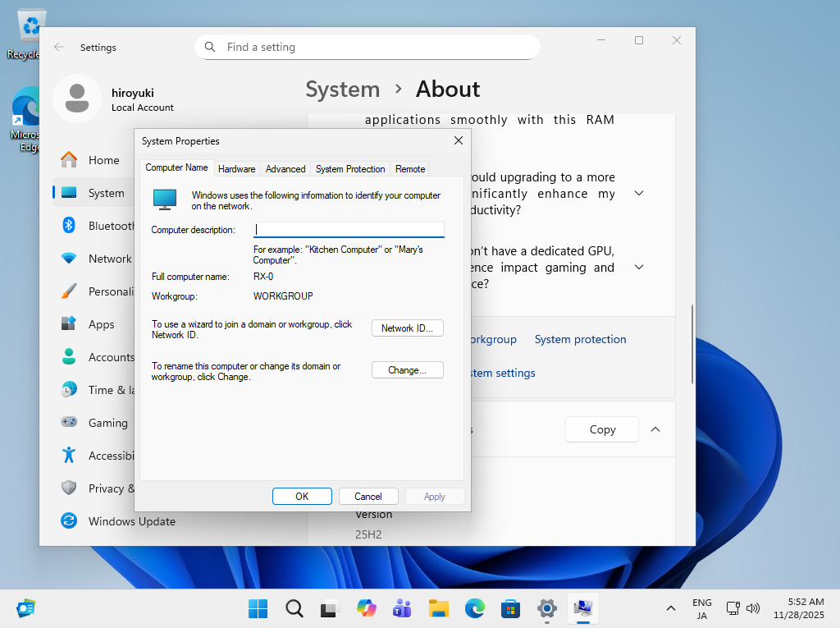Click the partially hidden workgroup link
The height and width of the screenshot is (628, 840).
[x=494, y=340]
